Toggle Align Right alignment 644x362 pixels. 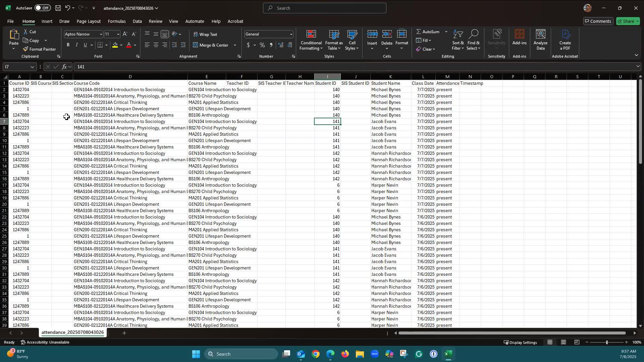(165, 45)
